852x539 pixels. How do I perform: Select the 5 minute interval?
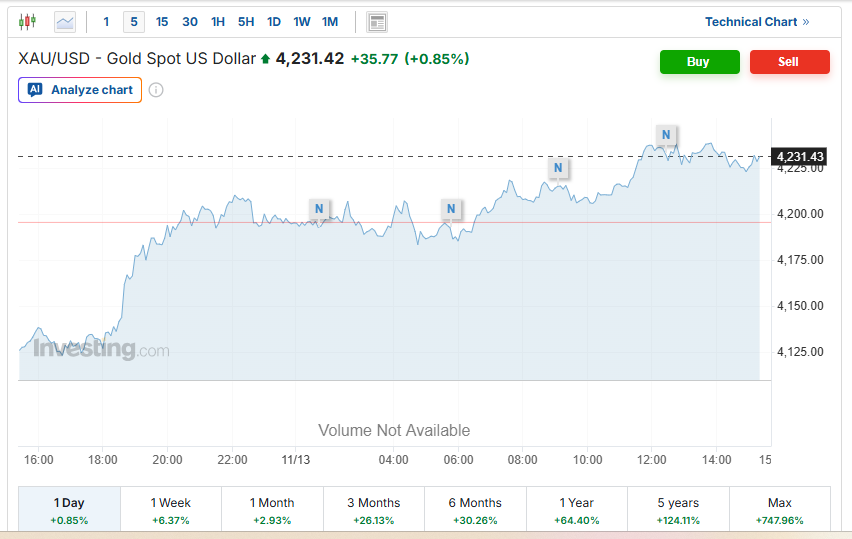[x=134, y=22]
